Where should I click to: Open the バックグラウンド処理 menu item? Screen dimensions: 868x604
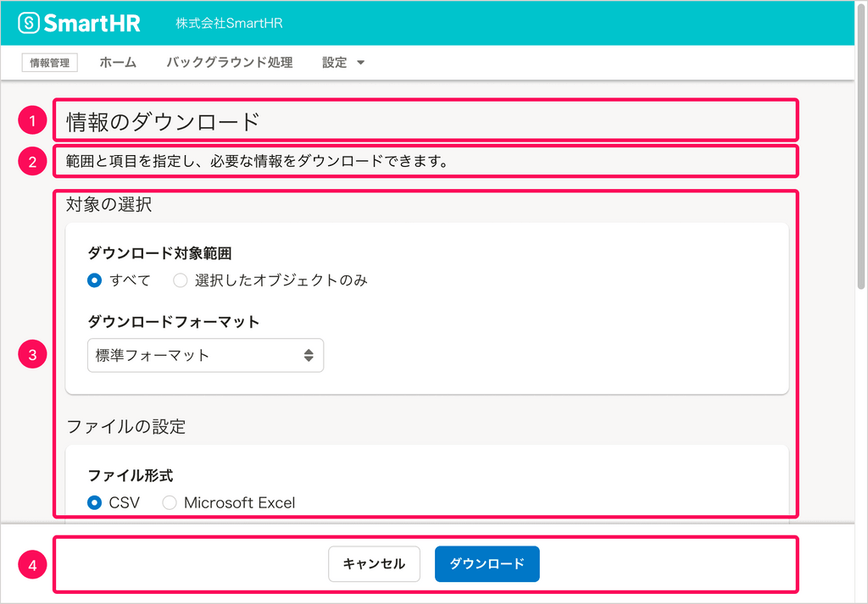pos(230,62)
